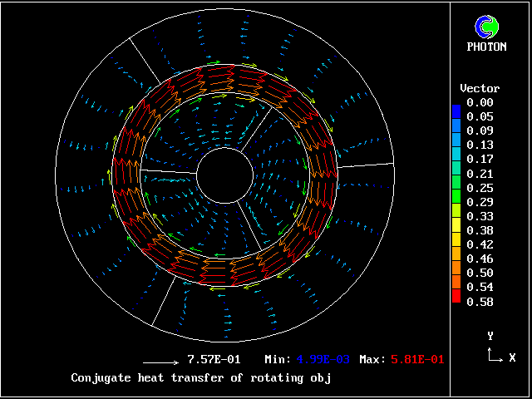Click the Min value 4.99E-03
532x399 pixels.
click(323, 360)
